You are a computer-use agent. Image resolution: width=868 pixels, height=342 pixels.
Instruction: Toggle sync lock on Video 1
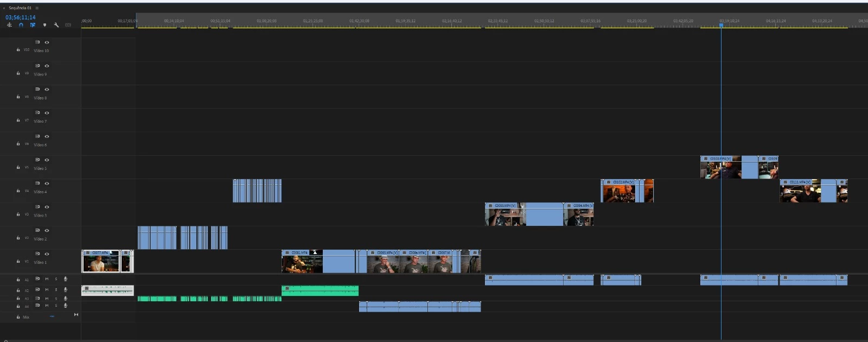tap(37, 254)
